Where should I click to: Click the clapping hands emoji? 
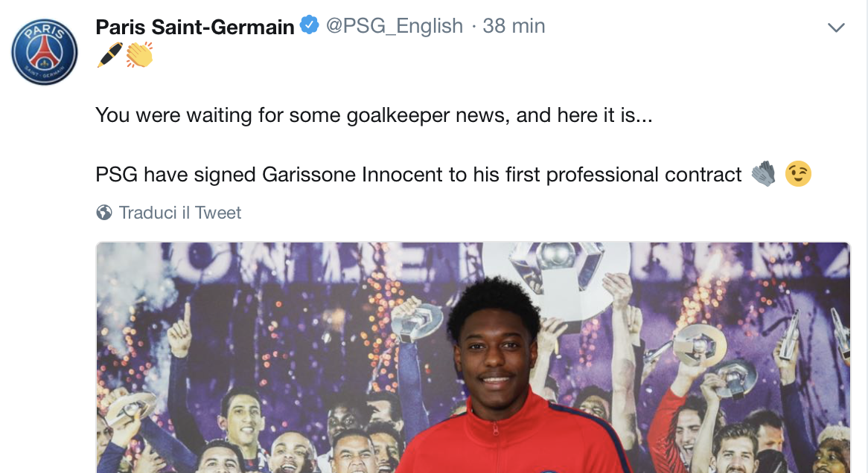pyautogui.click(x=139, y=54)
